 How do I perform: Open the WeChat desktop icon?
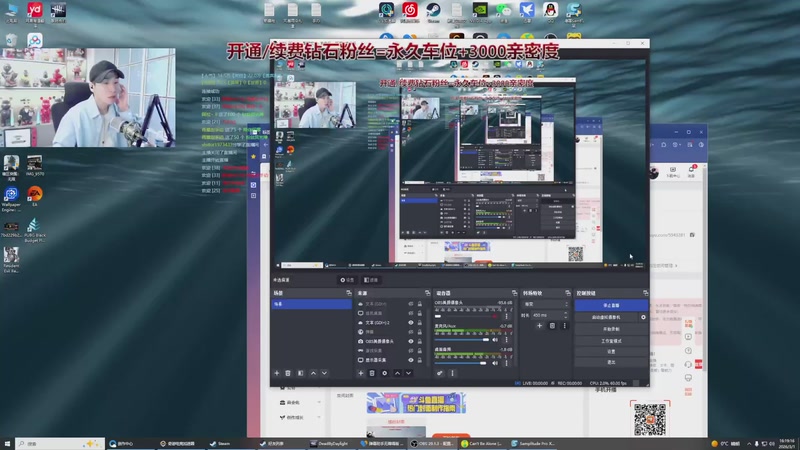click(504, 12)
